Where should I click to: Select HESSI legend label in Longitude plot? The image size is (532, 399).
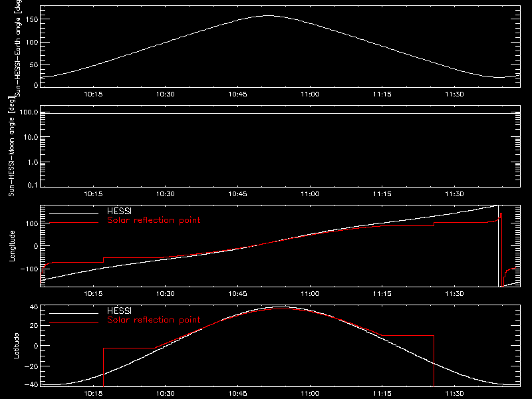click(x=119, y=211)
